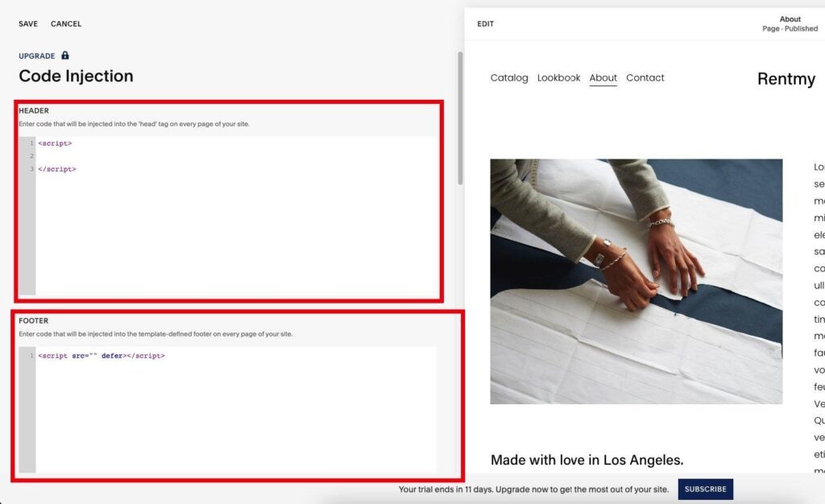The height and width of the screenshot is (504, 825).
Task: Click the fabric cutting hands image
Action: [x=636, y=281]
